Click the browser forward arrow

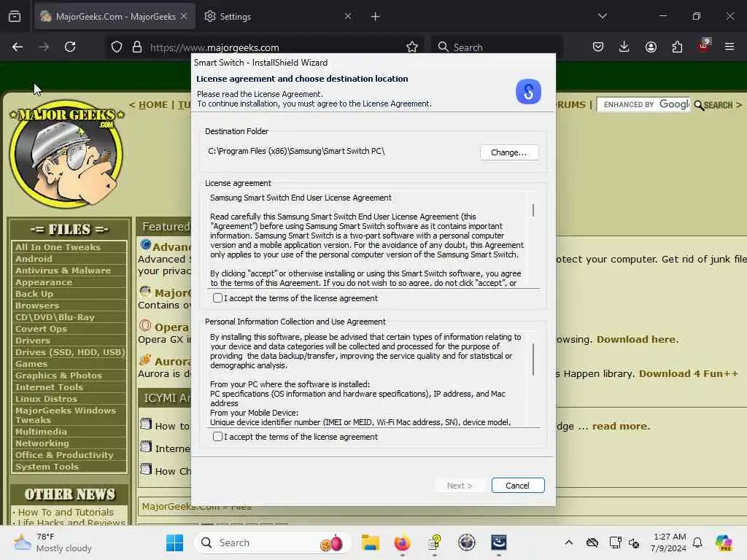[43, 47]
